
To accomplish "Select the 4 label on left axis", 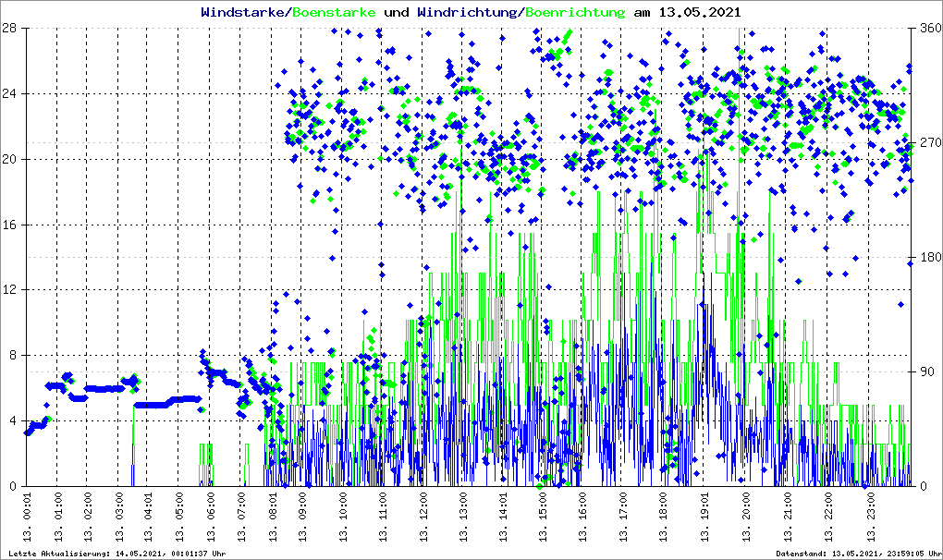I will [x=14, y=421].
